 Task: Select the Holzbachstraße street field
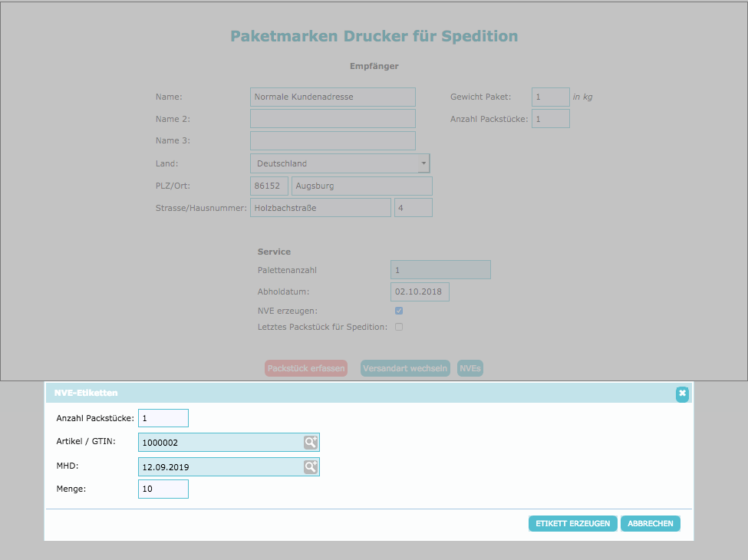coord(320,208)
